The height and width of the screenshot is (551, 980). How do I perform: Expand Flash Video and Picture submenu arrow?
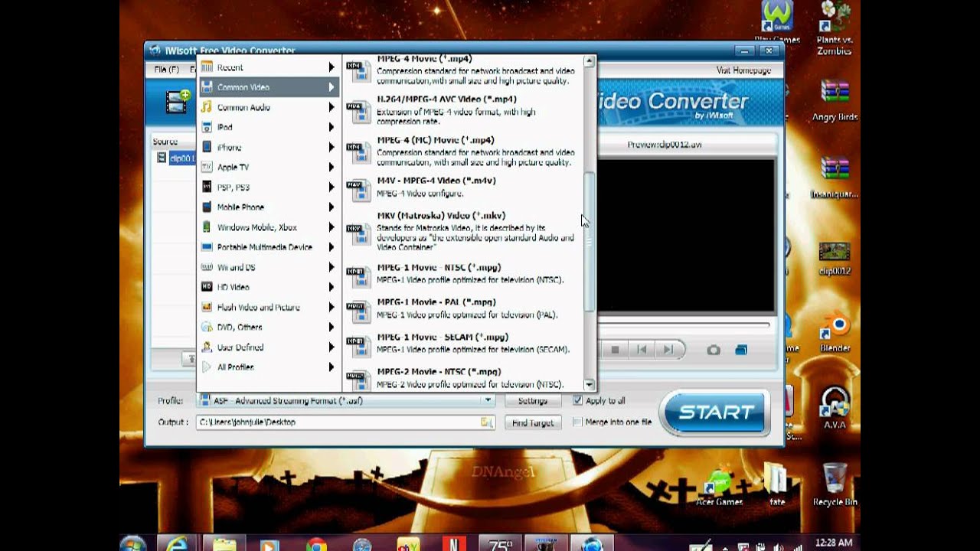click(332, 307)
